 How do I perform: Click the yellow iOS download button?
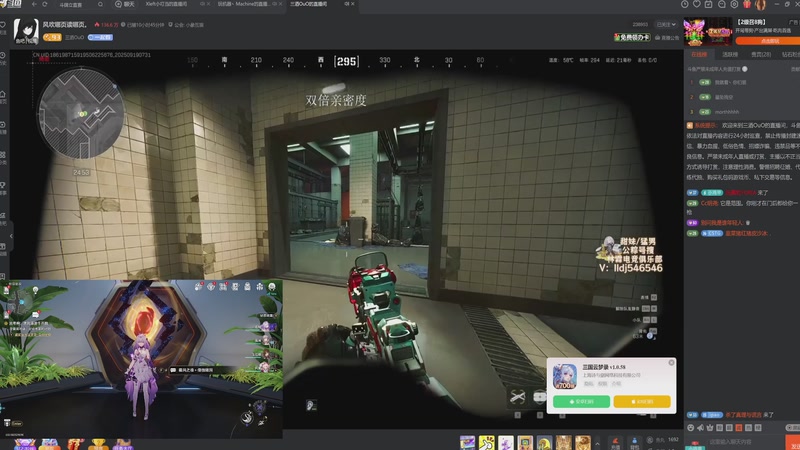click(x=642, y=402)
